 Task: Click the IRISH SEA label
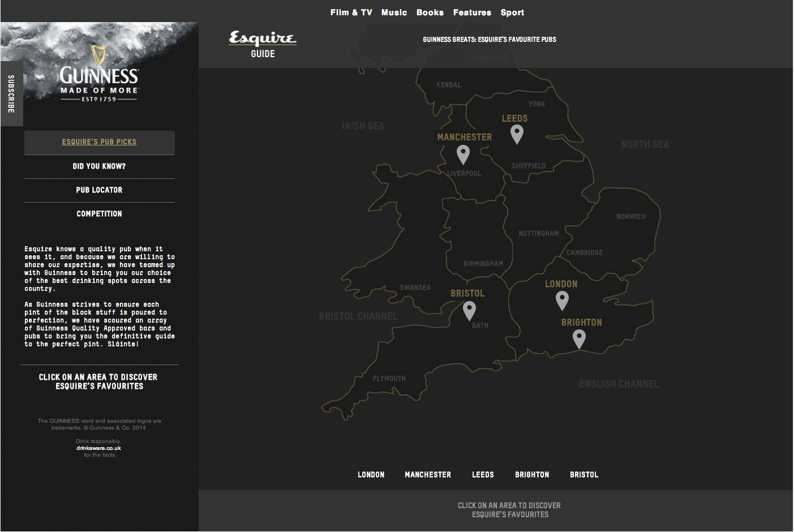363,126
